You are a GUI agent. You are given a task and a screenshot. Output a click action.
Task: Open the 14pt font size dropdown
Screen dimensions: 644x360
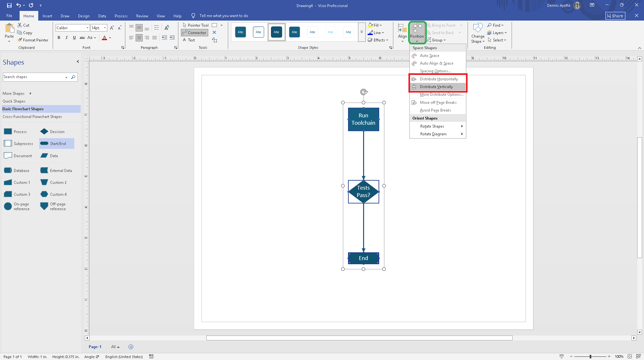(105, 28)
